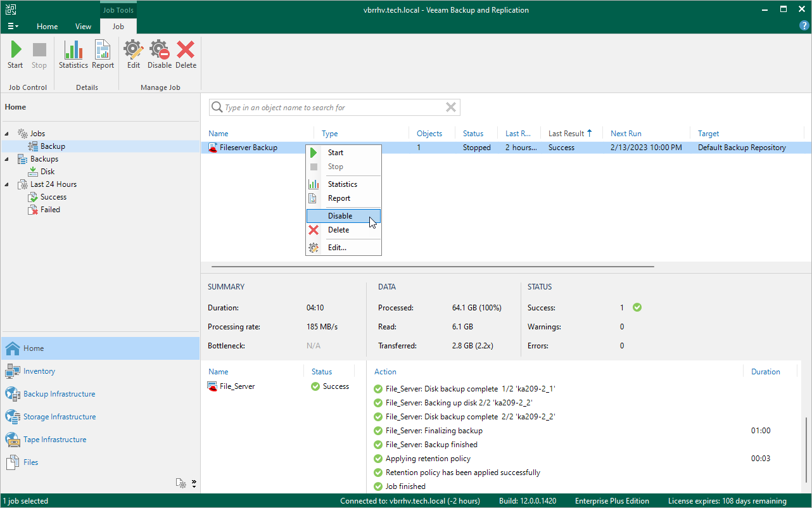Select 'File_Server: Finalizing backup' entry

[434, 431]
